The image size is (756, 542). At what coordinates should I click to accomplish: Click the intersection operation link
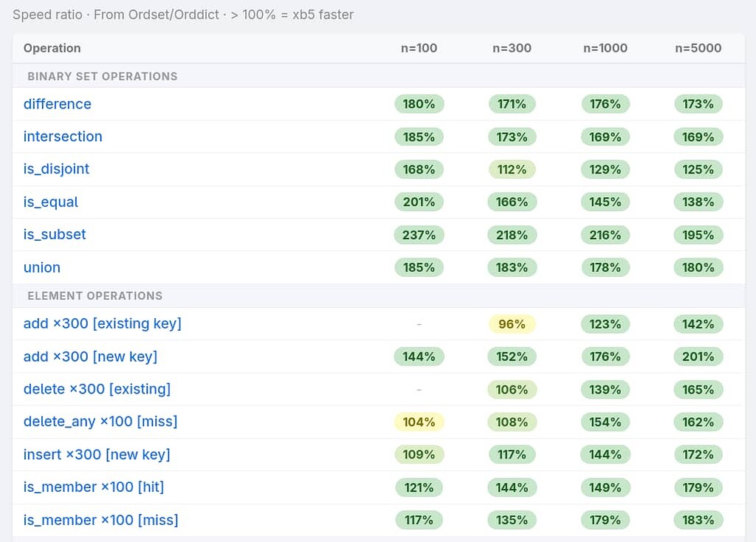pyautogui.click(x=63, y=137)
